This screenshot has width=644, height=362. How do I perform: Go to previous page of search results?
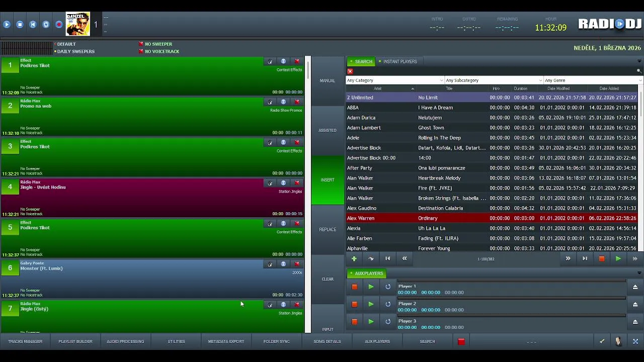405,258
